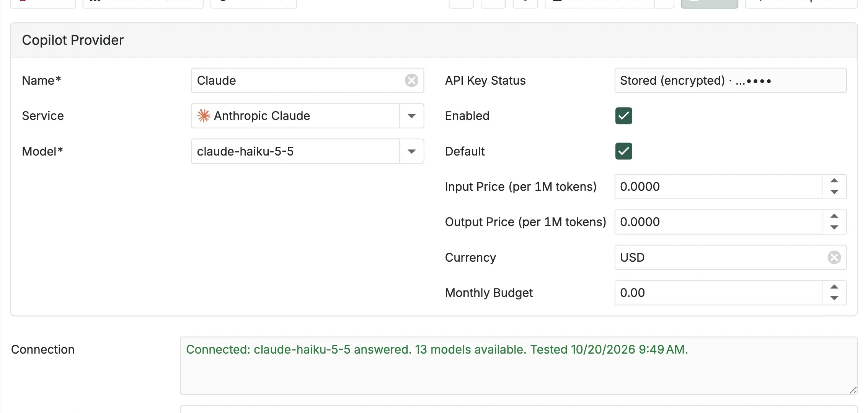Click the Model* label
Screen dimensions: 868x413
(x=42, y=151)
